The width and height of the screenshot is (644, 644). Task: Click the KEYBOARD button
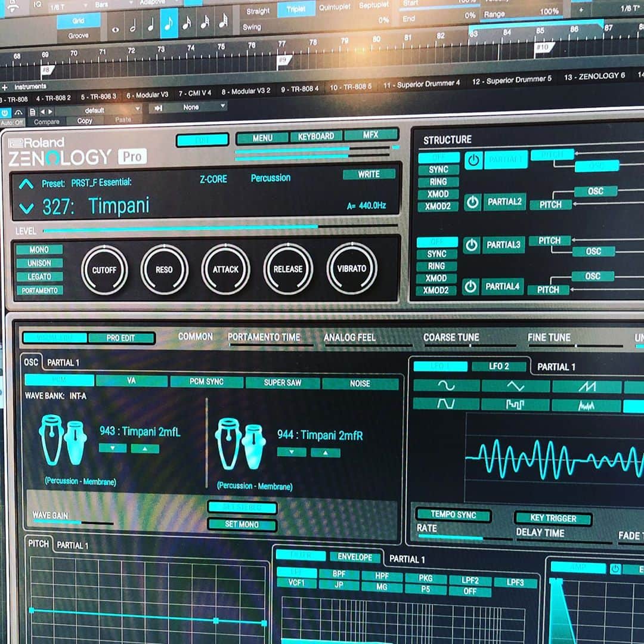pyautogui.click(x=316, y=137)
